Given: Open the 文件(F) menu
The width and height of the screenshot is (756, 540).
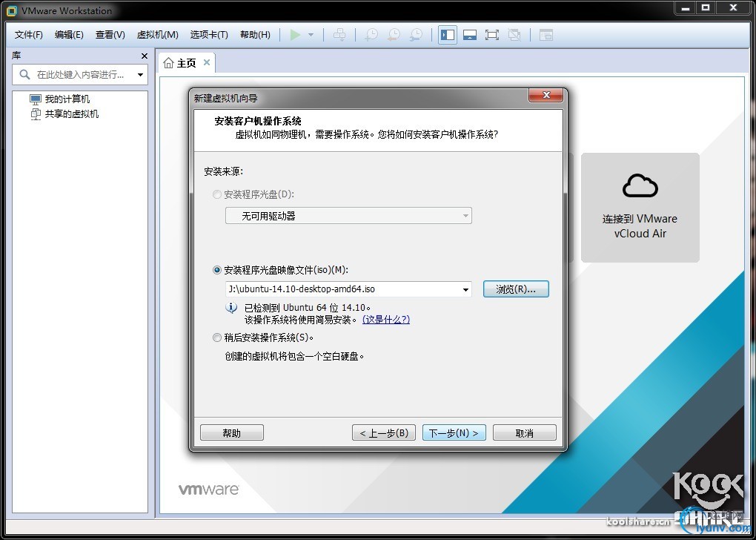Looking at the screenshot, I should click(x=28, y=35).
